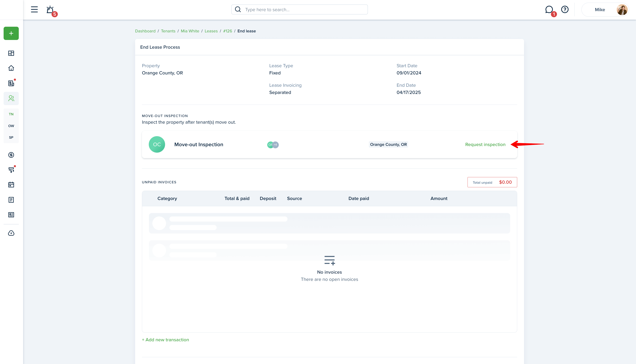Viewport: 636px width, 364px height.
Task: Open the properties house icon
Action: [11, 68]
